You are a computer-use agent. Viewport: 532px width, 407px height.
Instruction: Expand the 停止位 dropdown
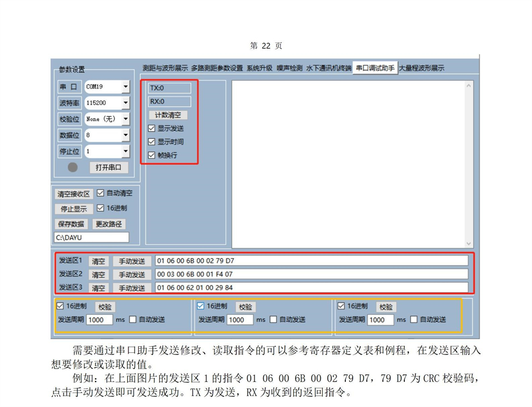pos(125,151)
